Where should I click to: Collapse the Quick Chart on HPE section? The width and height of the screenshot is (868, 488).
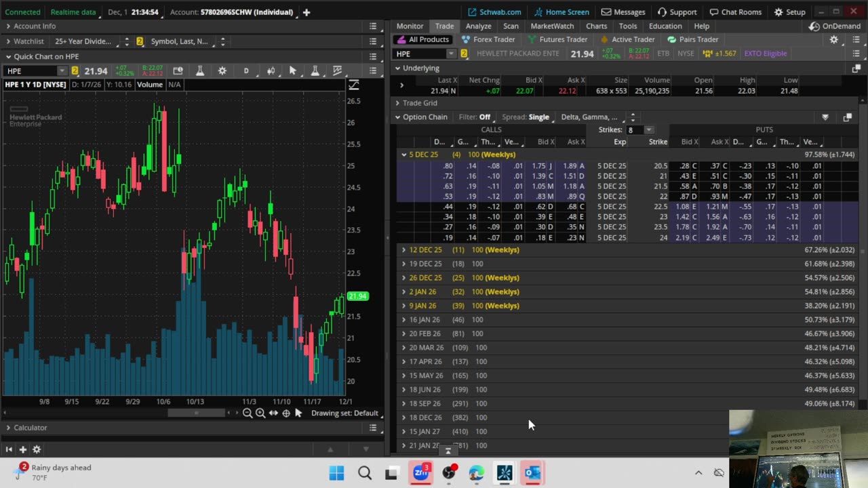click(8, 56)
